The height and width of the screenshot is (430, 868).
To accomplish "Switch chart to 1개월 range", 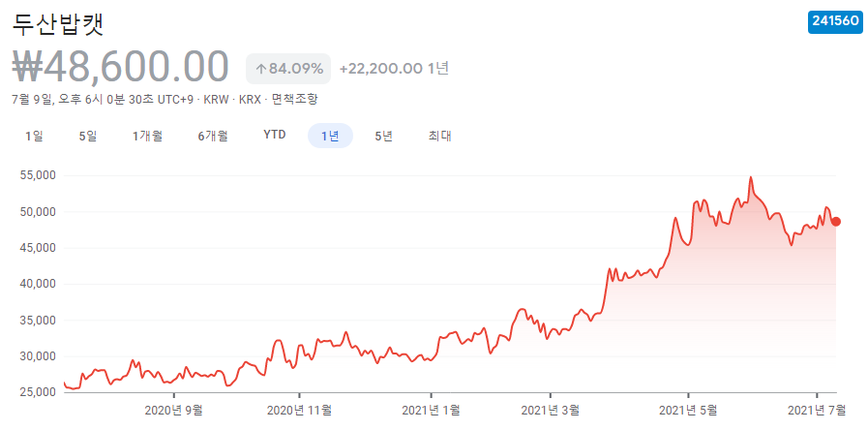I will point(147,136).
